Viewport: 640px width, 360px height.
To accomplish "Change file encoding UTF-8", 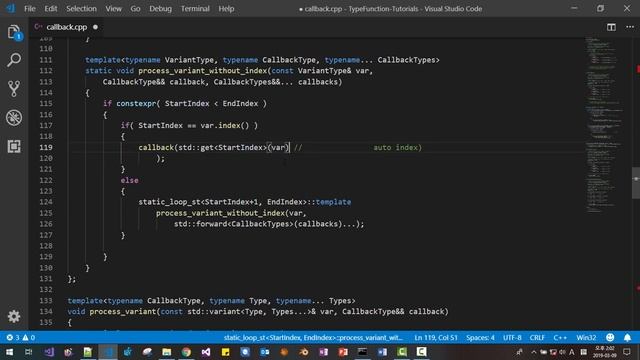I will click(x=512, y=338).
